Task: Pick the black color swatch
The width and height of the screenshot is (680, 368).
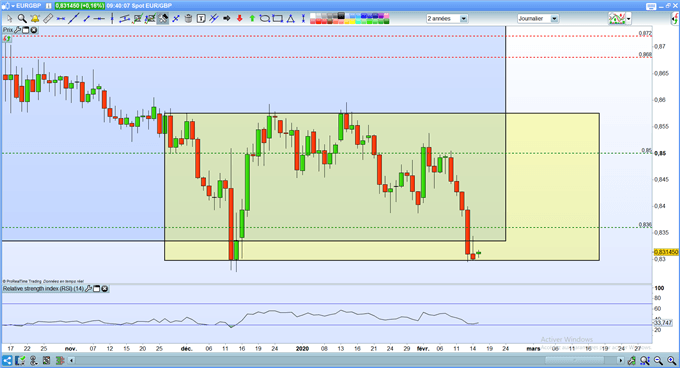Action: pos(341,16)
